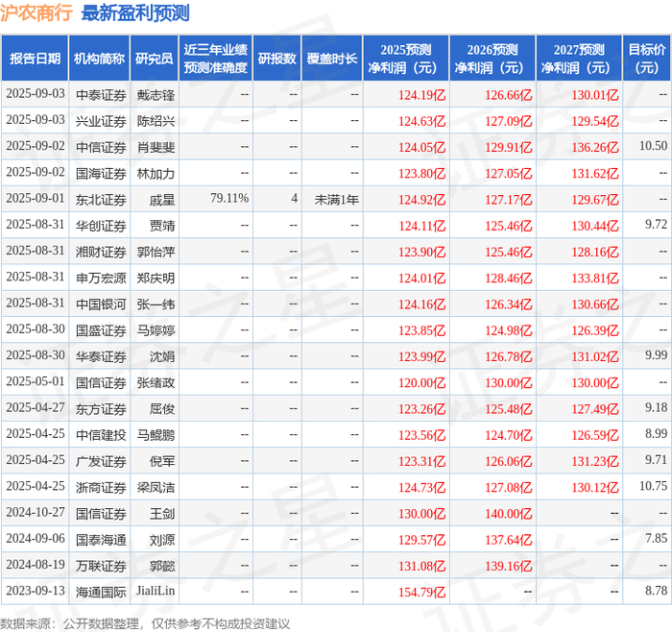The width and height of the screenshot is (672, 632).
Task: Click the 覆盖时长 column header
Action: 332,59
